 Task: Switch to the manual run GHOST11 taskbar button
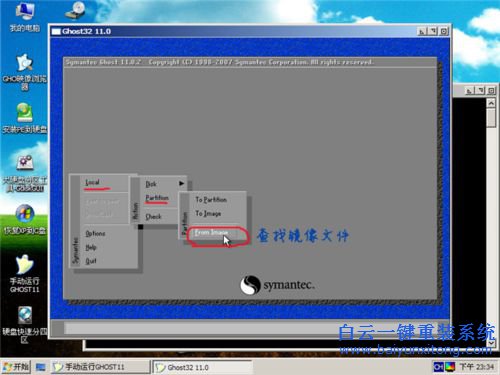100,367
